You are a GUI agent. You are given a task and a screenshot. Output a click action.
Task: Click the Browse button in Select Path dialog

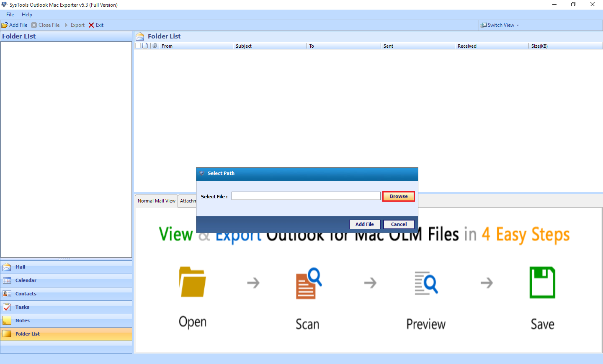(399, 196)
